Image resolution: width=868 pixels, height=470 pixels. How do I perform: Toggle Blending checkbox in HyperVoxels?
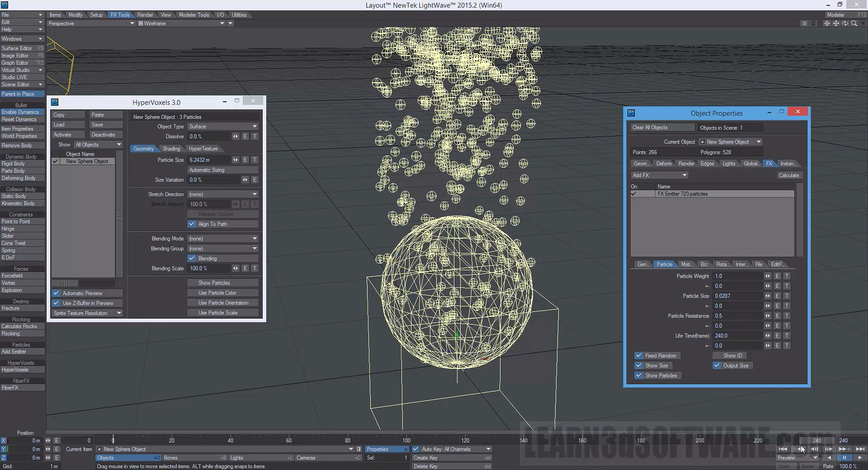pyautogui.click(x=192, y=258)
